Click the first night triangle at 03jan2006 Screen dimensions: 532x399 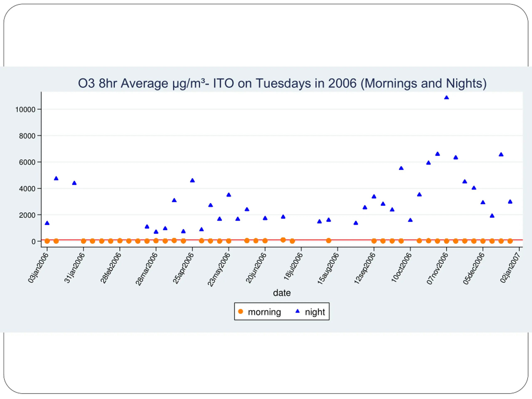point(47,223)
